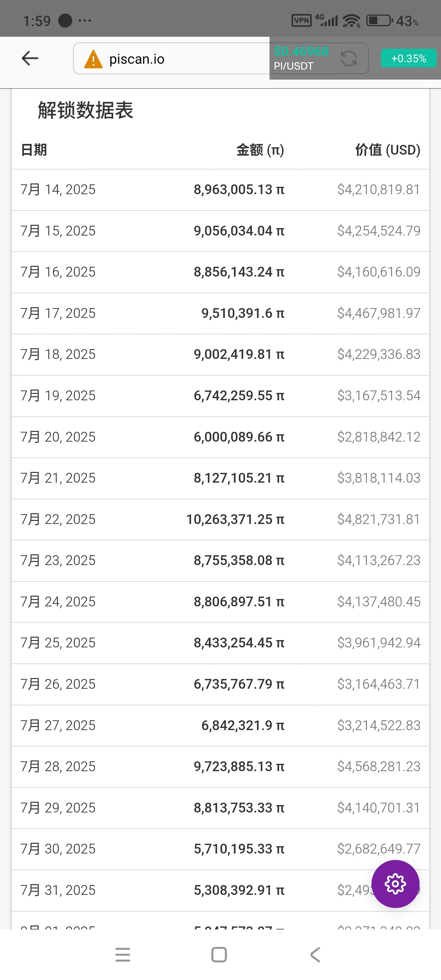Tap Android back chevron icon

(315, 955)
